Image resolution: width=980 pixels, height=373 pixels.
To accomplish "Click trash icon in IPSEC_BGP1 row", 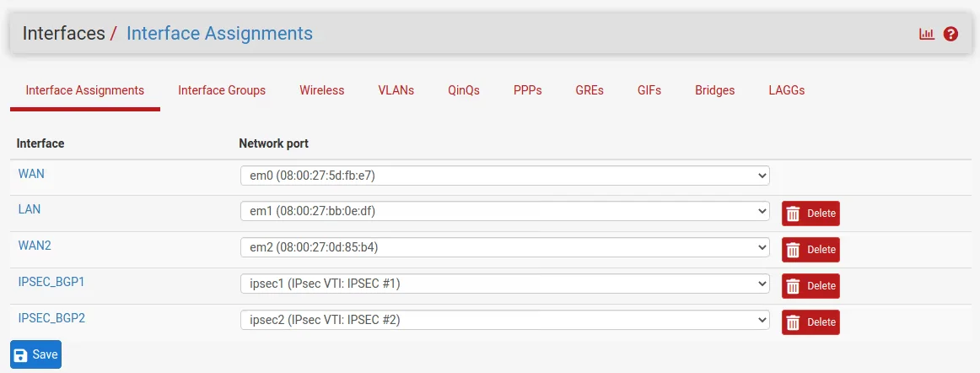I will click(793, 286).
